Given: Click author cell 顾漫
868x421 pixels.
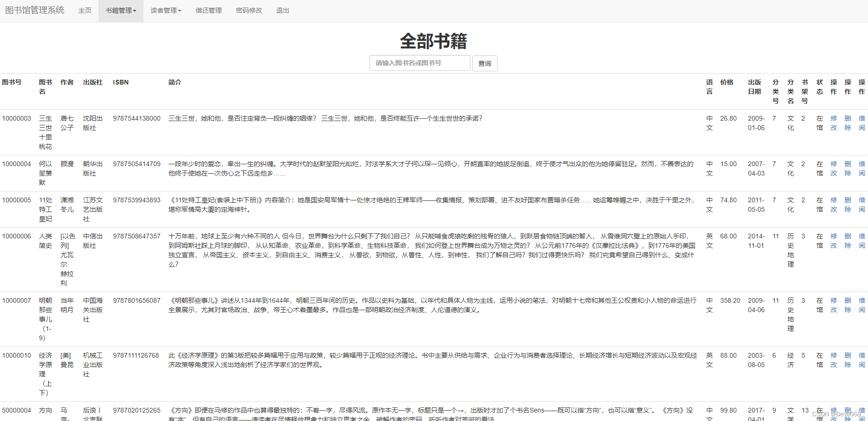Looking at the screenshot, I should pyautogui.click(x=67, y=164).
